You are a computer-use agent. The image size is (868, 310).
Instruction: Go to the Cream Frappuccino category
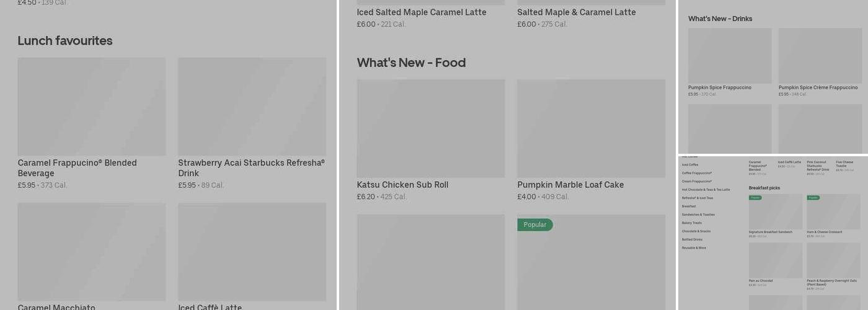697,182
